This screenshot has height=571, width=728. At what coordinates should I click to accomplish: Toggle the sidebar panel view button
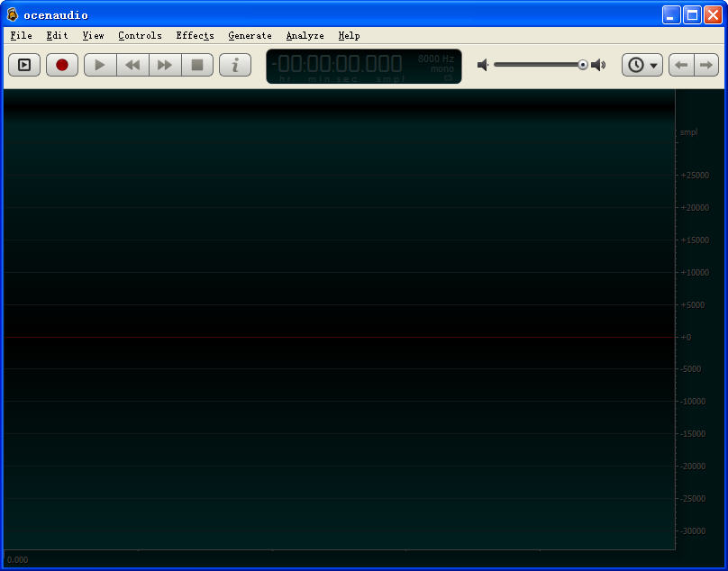click(24, 65)
